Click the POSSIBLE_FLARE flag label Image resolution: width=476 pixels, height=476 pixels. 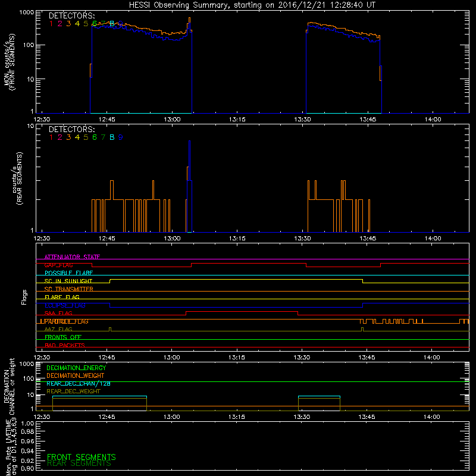(68, 273)
